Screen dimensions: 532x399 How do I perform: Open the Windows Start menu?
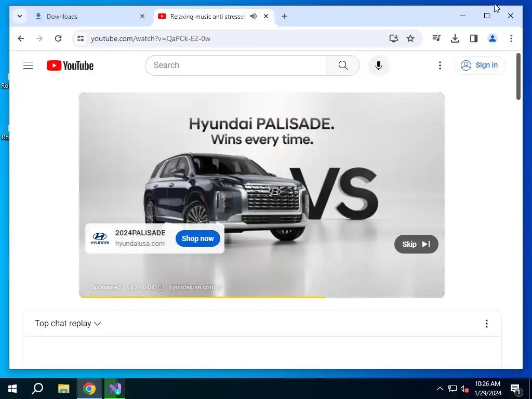click(12, 389)
